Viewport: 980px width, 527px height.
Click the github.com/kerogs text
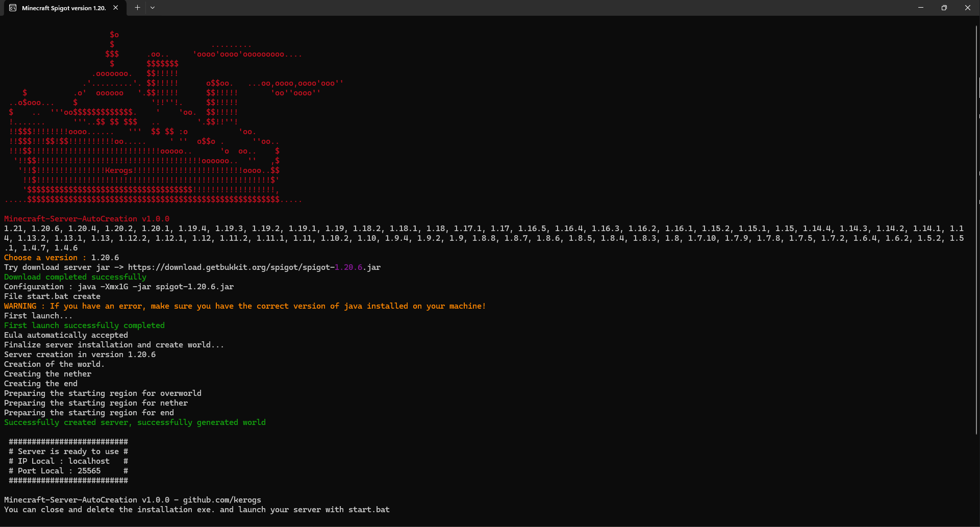(222, 500)
